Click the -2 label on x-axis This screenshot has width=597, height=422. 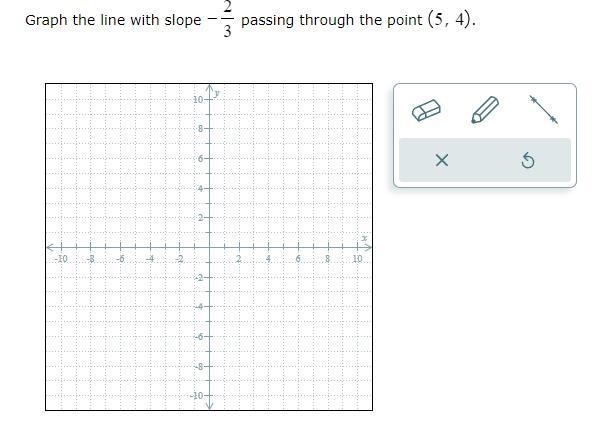coord(179,259)
